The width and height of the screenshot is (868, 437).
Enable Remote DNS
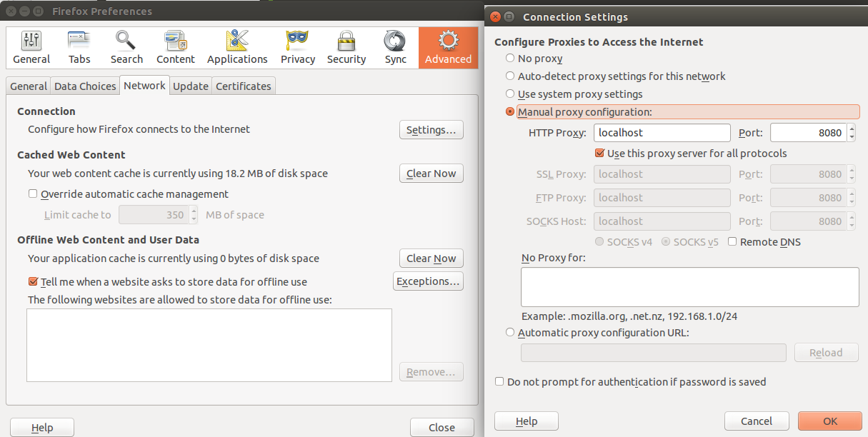click(x=732, y=242)
